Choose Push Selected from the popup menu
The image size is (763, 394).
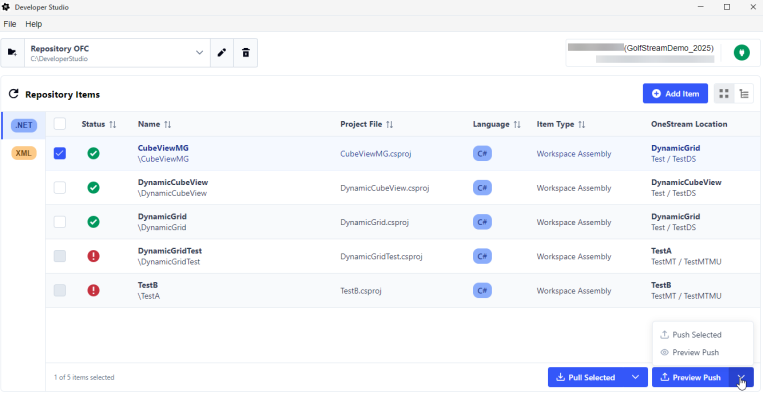pos(703,335)
